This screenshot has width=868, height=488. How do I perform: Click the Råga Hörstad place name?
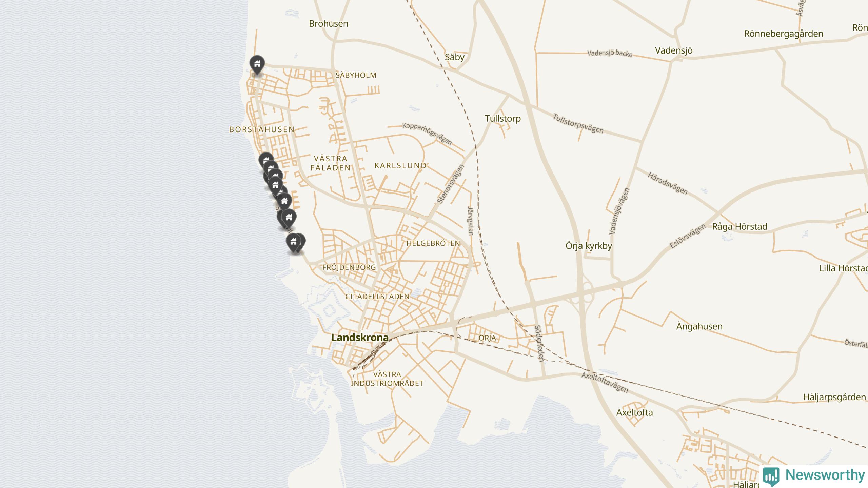tap(739, 226)
